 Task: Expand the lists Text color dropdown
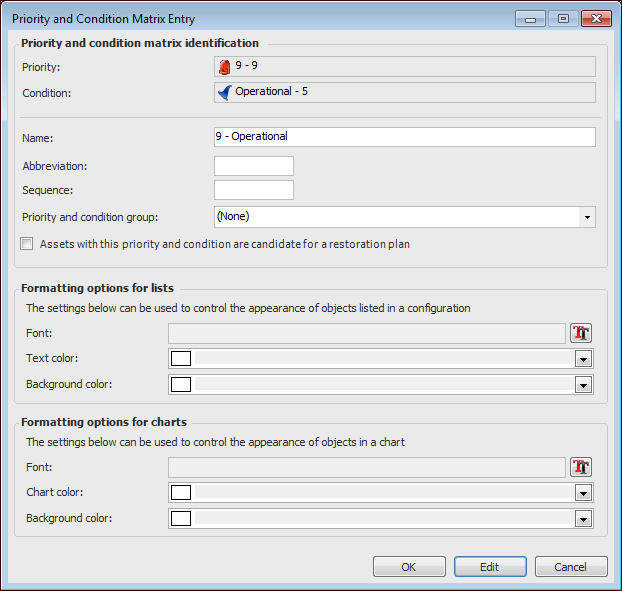(583, 359)
